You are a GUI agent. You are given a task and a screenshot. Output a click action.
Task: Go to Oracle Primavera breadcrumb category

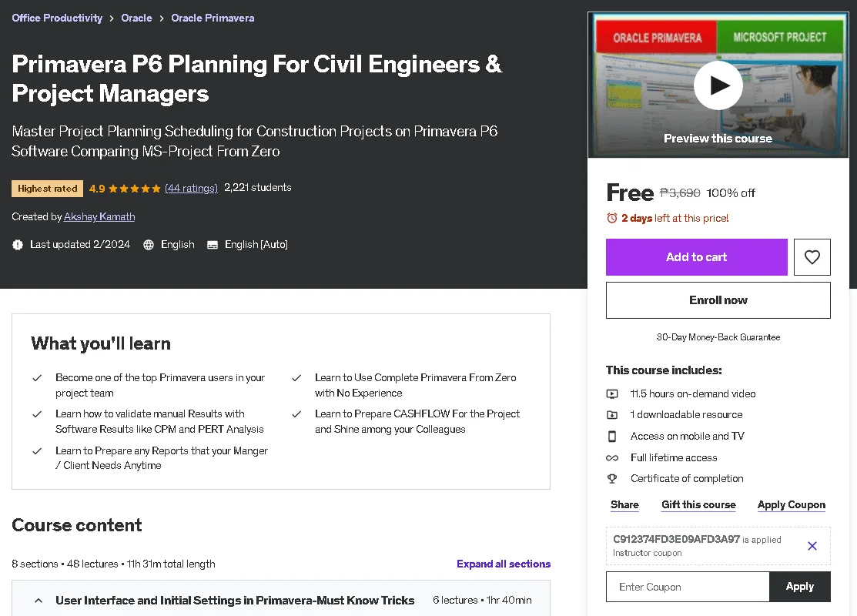(213, 18)
